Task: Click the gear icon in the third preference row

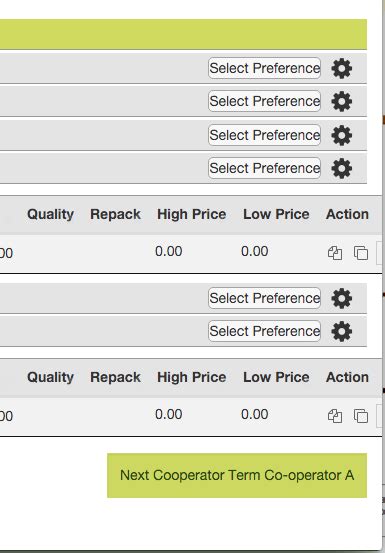Action: [342, 135]
